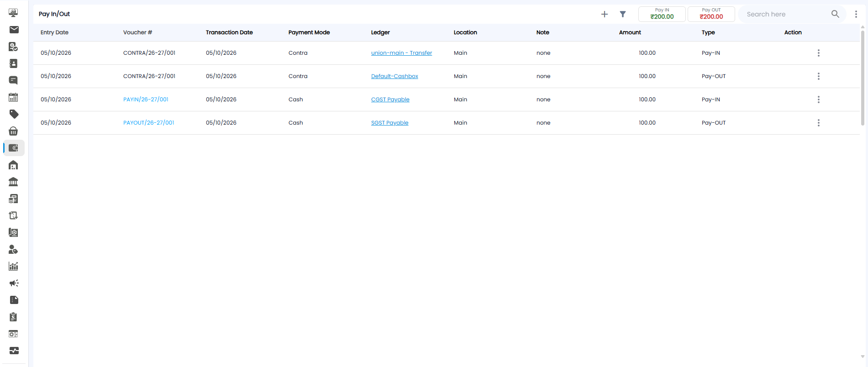Open the CGST Payable ledger link
The width and height of the screenshot is (868, 367).
(x=390, y=100)
